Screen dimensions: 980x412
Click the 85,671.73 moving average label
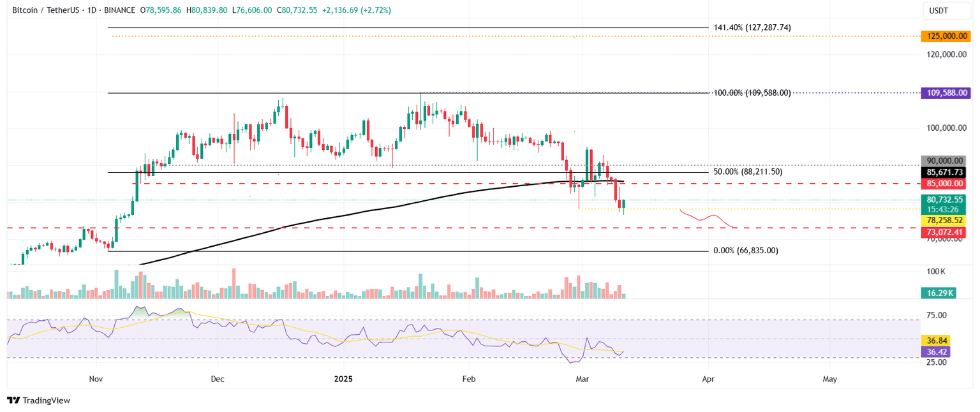(x=943, y=172)
